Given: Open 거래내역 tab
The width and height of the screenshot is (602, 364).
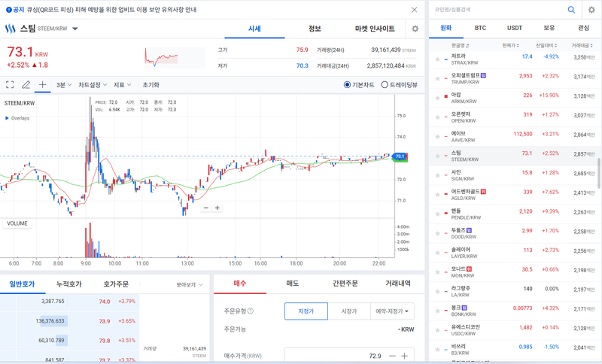Looking at the screenshot, I should coord(398,284).
